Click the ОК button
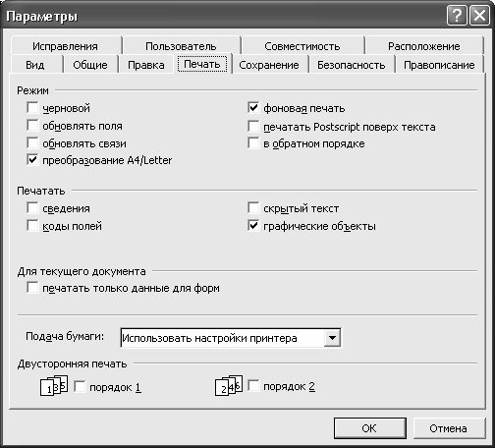This screenshot has height=448, width=495. tap(369, 428)
